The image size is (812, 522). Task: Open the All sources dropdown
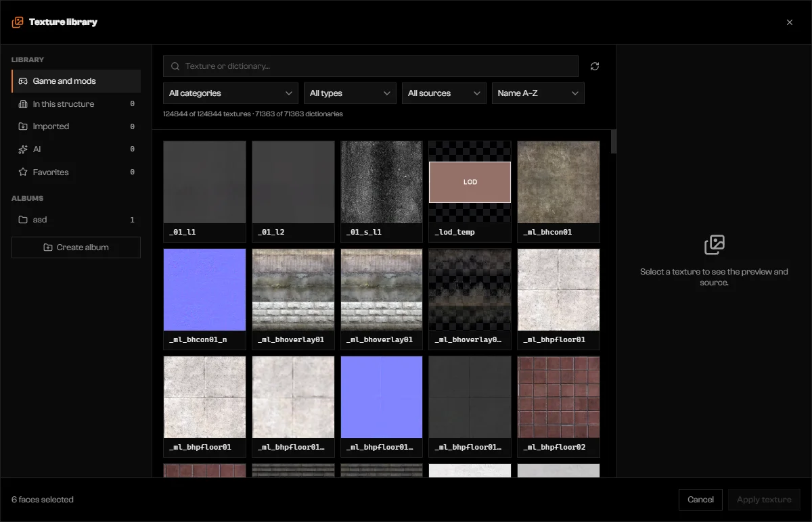pyautogui.click(x=444, y=93)
